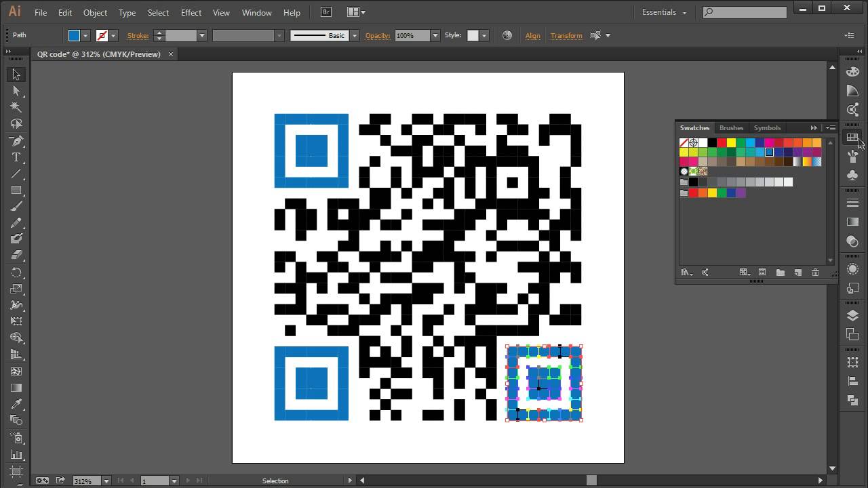
Task: Select the Eraser tool
Action: 16,256
